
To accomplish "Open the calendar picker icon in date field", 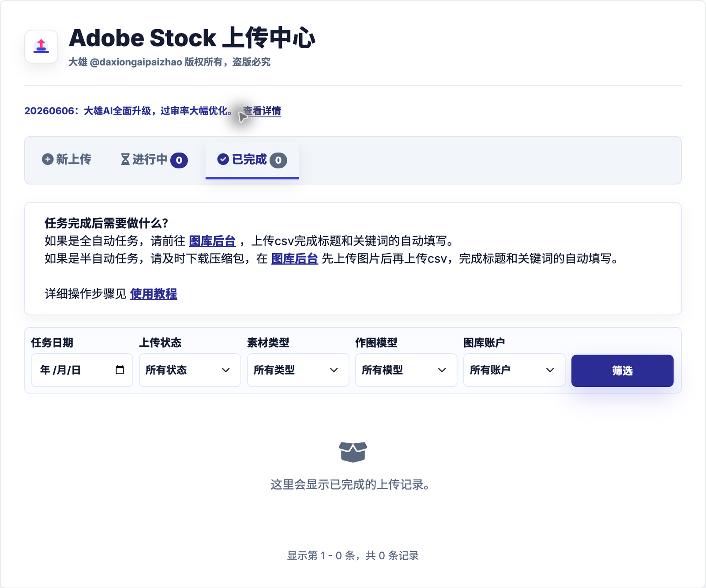I will 120,370.
